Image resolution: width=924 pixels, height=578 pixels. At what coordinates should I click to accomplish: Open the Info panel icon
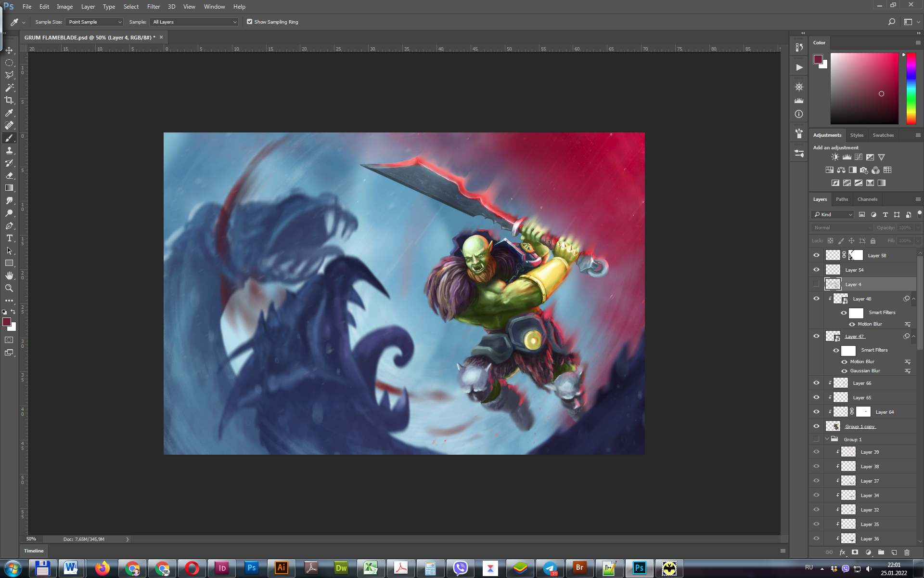click(799, 114)
